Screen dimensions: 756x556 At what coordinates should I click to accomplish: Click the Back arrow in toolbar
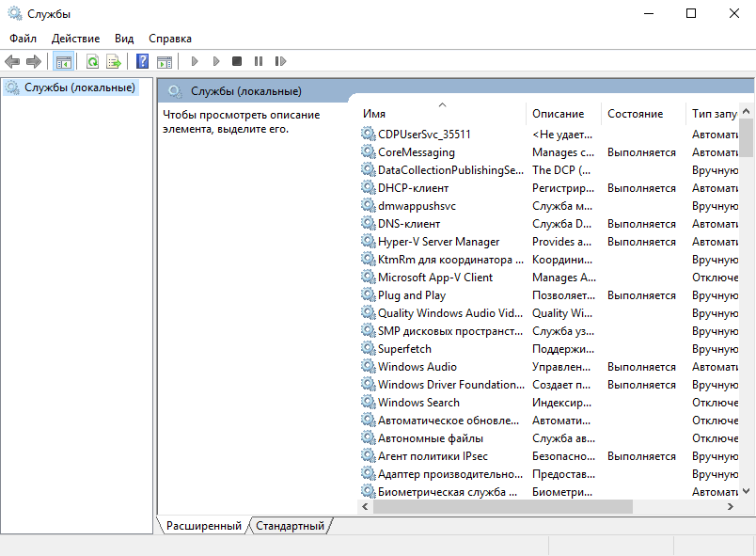[12, 61]
